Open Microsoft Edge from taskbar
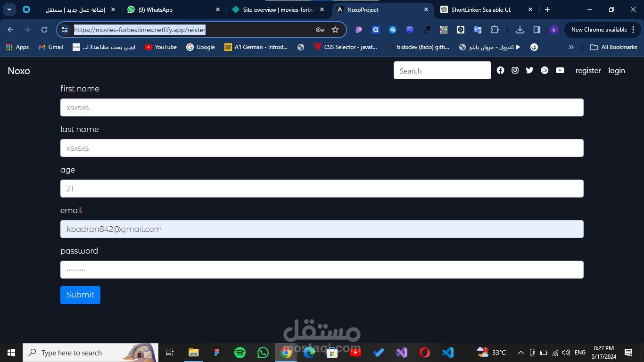Viewport: 644px width, 362px height. point(309,353)
